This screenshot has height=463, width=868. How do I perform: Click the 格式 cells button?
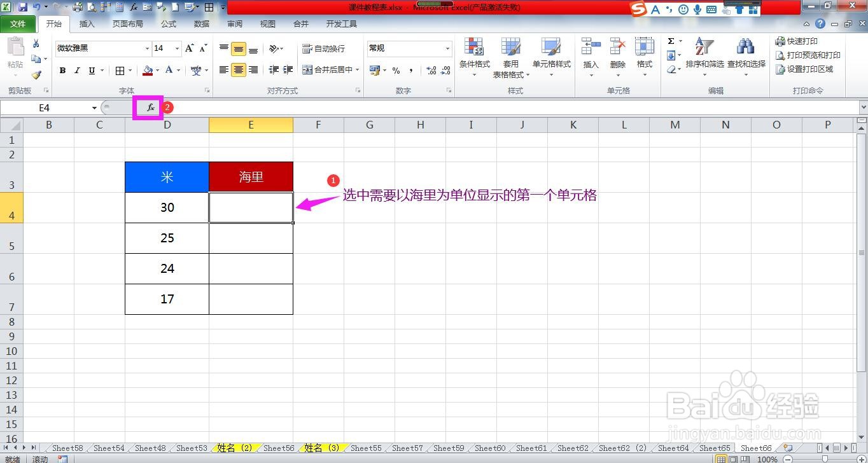[644, 57]
